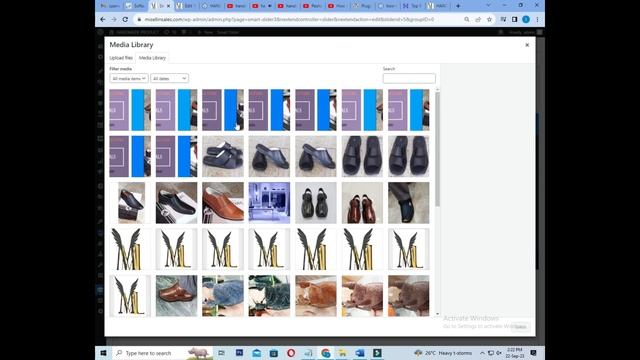Select the brown shoe on grey fabric thumbnail

click(x=176, y=296)
